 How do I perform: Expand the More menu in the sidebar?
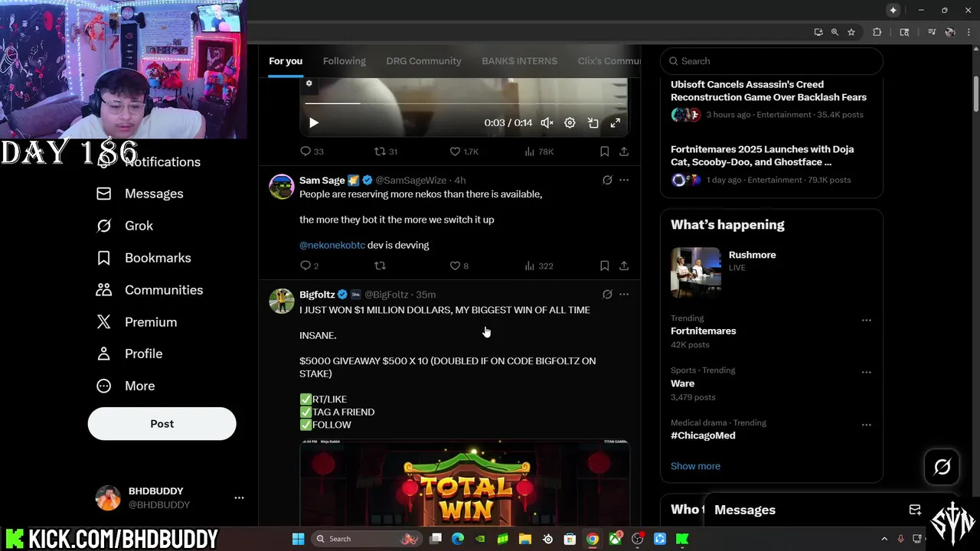click(x=126, y=386)
